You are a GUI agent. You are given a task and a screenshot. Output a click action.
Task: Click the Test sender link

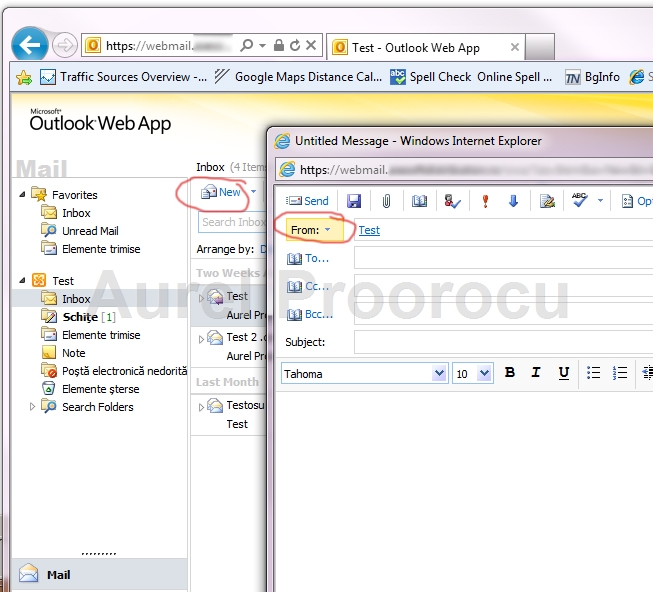pos(369,230)
